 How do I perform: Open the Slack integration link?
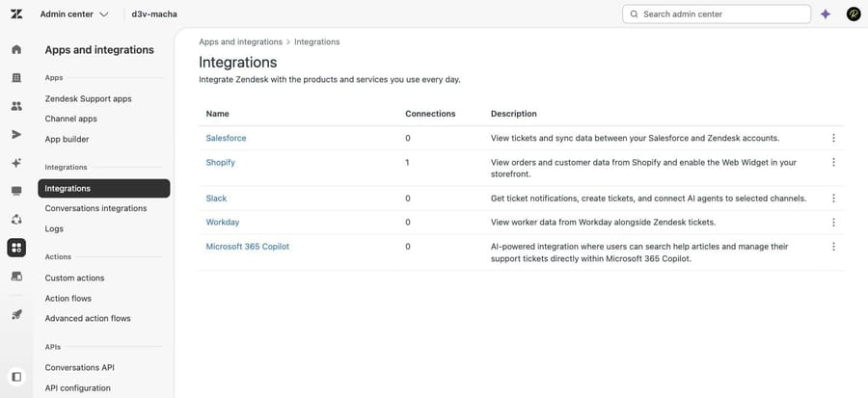coord(216,198)
